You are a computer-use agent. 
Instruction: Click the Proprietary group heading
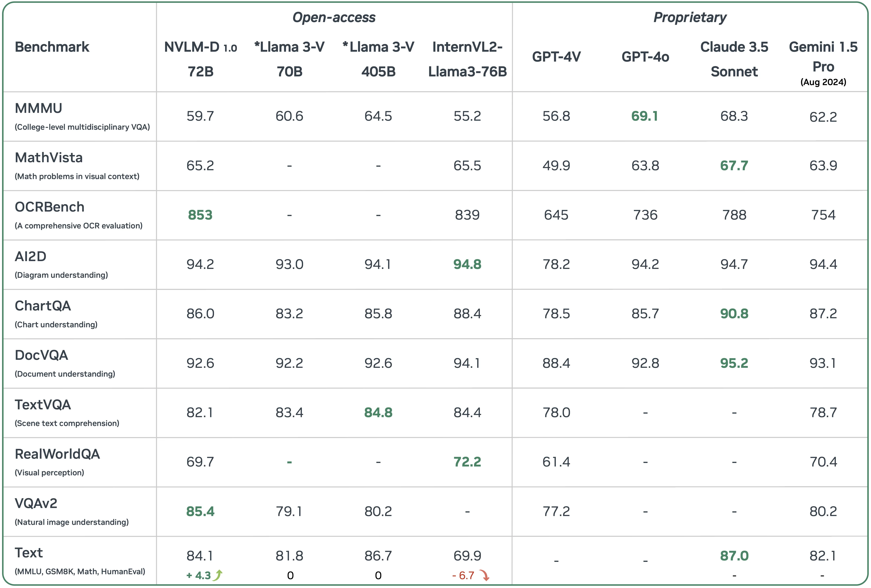tap(690, 18)
